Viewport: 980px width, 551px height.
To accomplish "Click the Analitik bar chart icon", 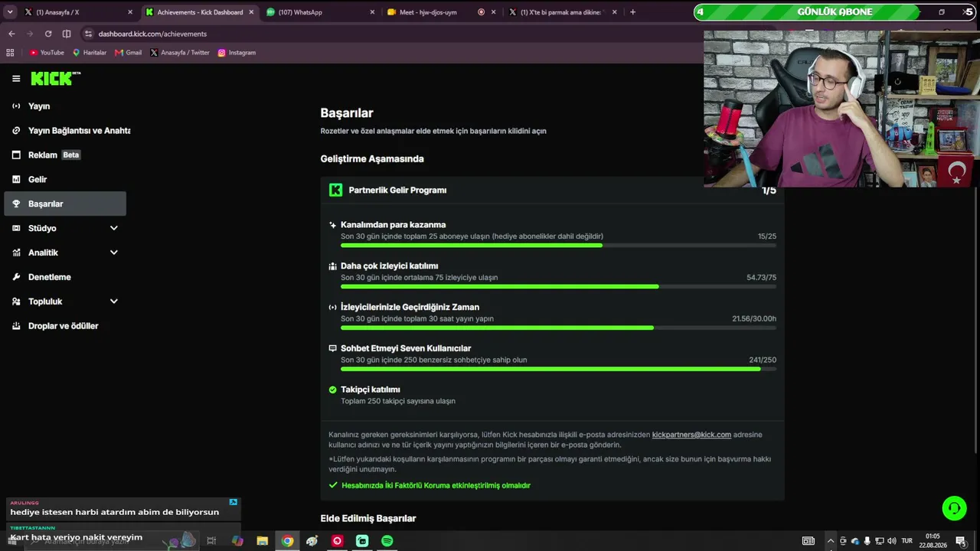I will pyautogui.click(x=16, y=253).
